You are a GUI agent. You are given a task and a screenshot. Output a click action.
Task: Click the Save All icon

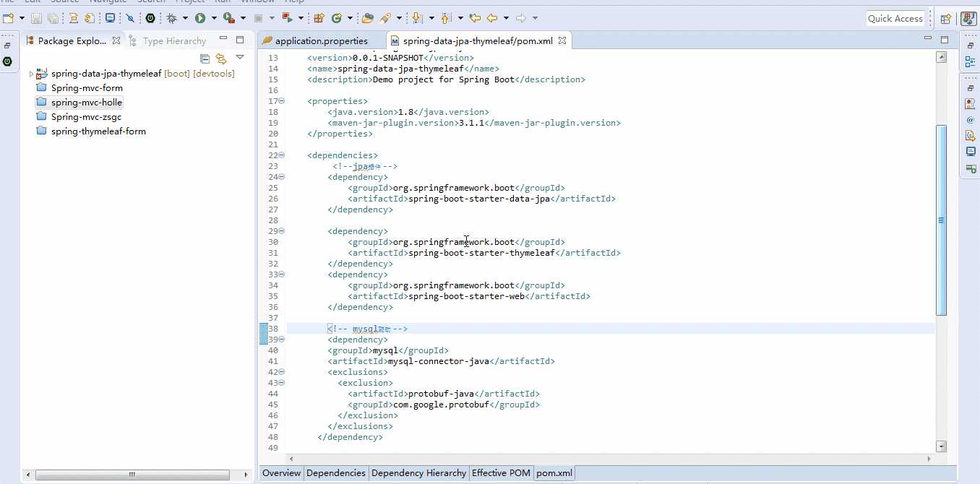(52, 18)
